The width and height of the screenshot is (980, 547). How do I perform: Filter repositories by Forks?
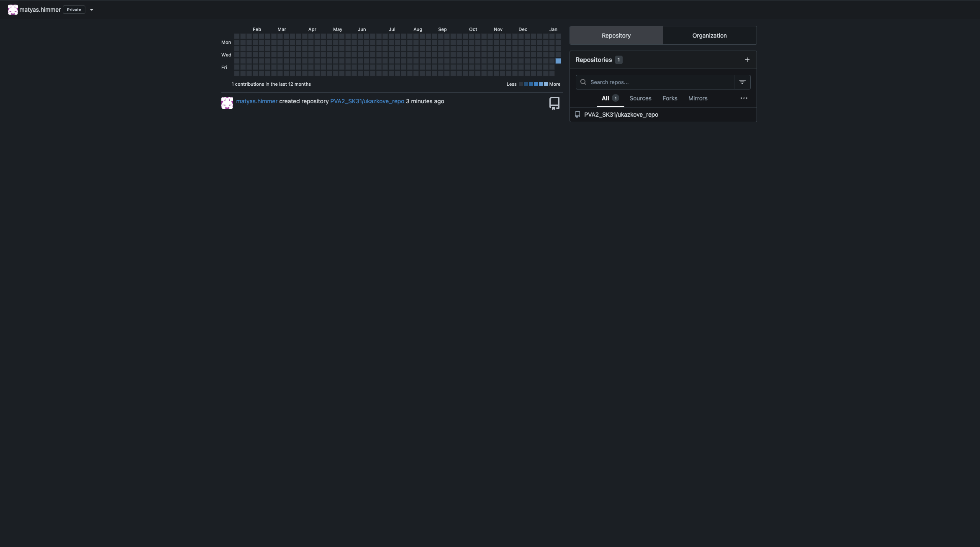coord(670,98)
